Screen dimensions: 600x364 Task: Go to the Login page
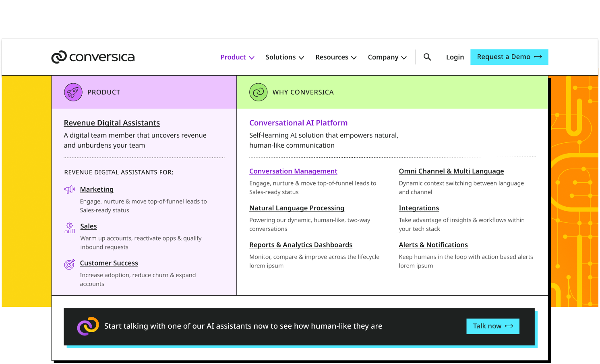coord(455,57)
